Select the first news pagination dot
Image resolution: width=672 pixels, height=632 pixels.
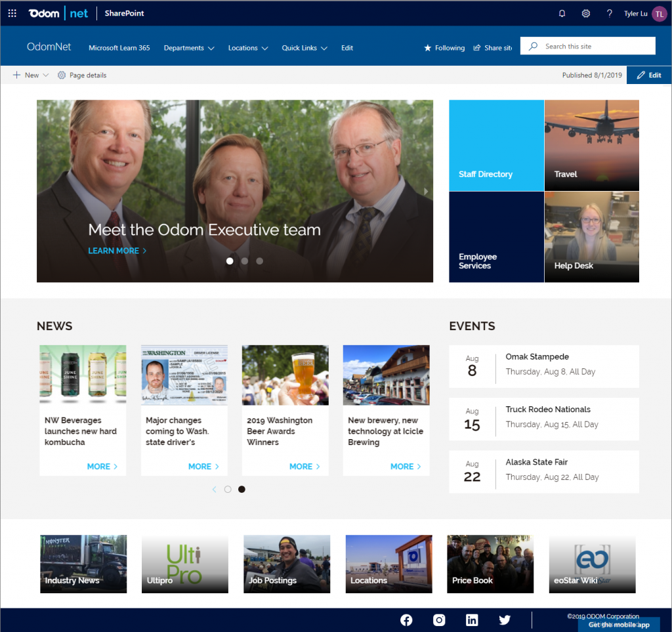pyautogui.click(x=228, y=490)
